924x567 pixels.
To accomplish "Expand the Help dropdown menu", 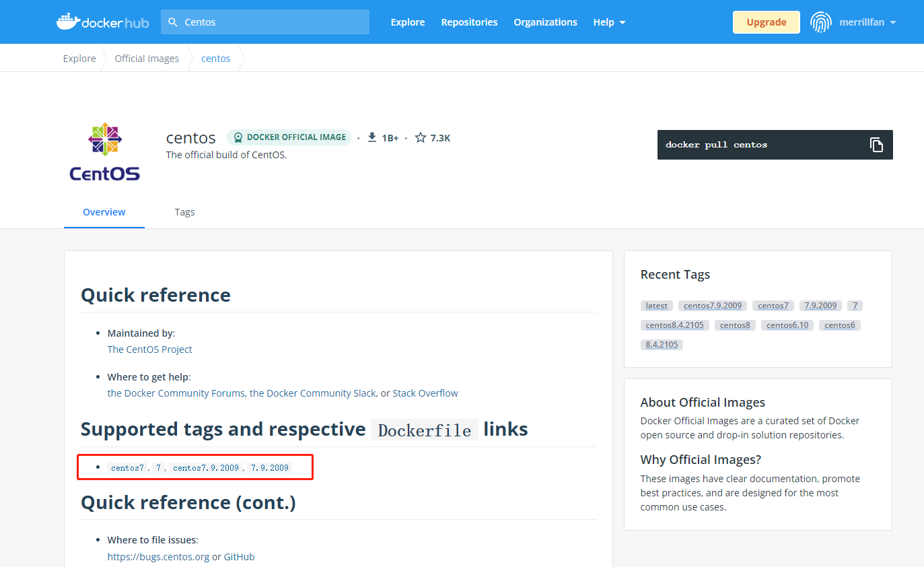I will click(609, 22).
